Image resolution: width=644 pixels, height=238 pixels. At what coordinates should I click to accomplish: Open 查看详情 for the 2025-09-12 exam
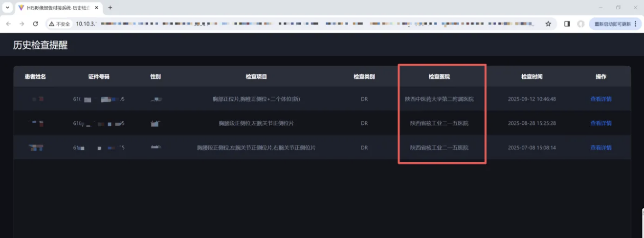pyautogui.click(x=600, y=99)
